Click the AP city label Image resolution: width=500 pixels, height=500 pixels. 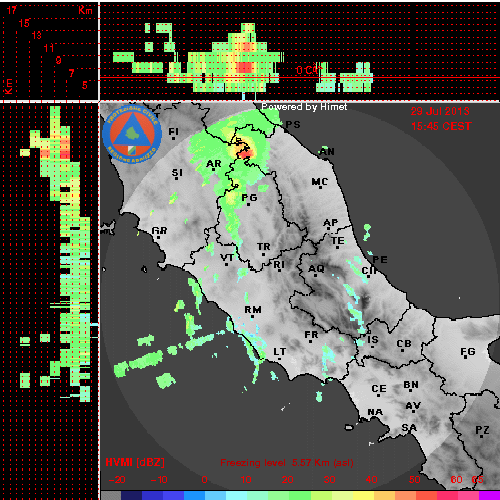331,223
